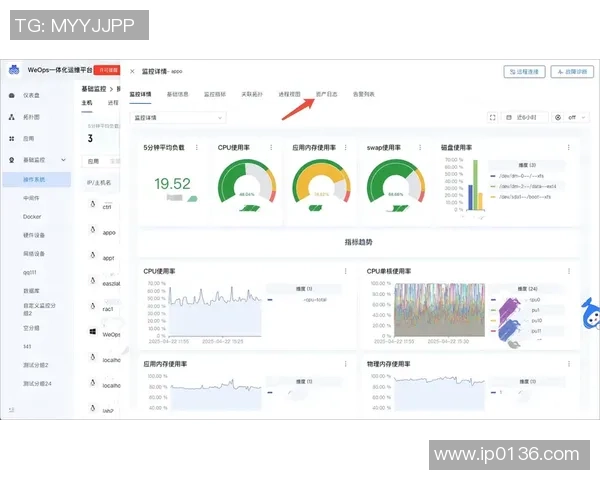Screen dimensions: 600x480
Task: Click the fullscreen icon beside the time range
Action: pos(492,117)
